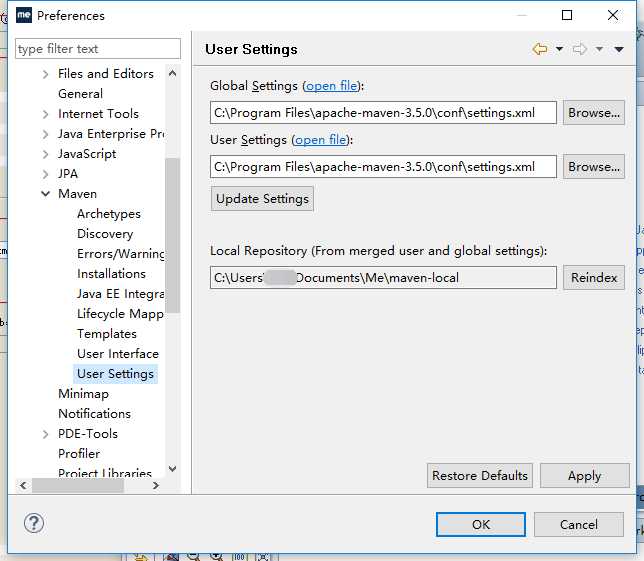Click the Reindex button
The image size is (644, 561).
[594, 278]
